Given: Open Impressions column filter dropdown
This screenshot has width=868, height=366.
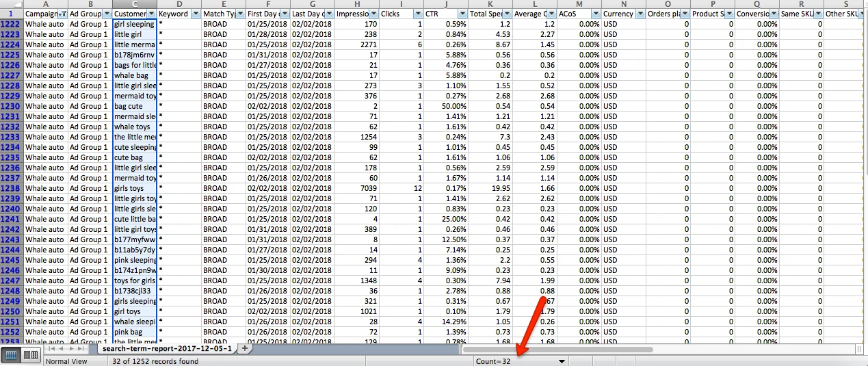Looking at the screenshot, I should pyautogui.click(x=373, y=14).
